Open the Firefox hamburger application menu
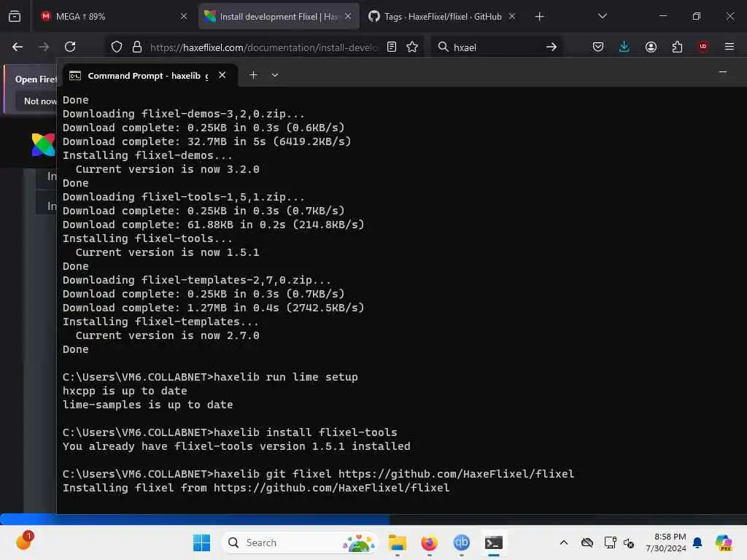The width and height of the screenshot is (747, 560). (x=729, y=47)
